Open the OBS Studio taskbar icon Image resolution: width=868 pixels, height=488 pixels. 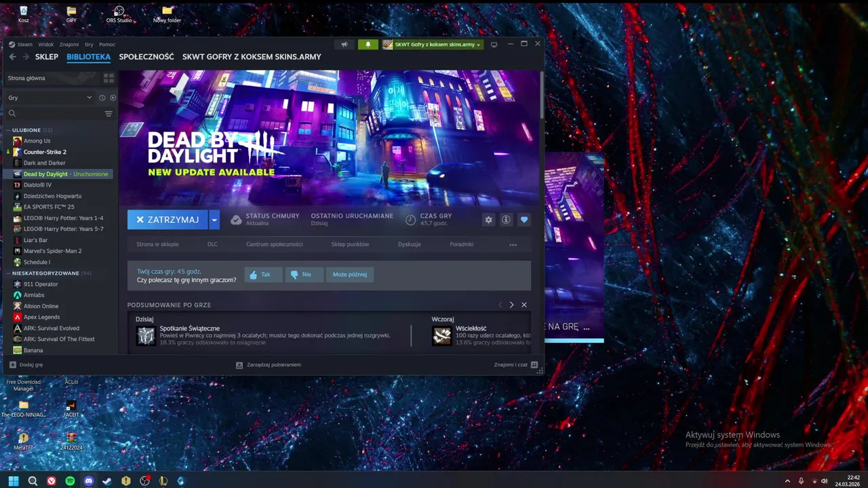[144, 481]
